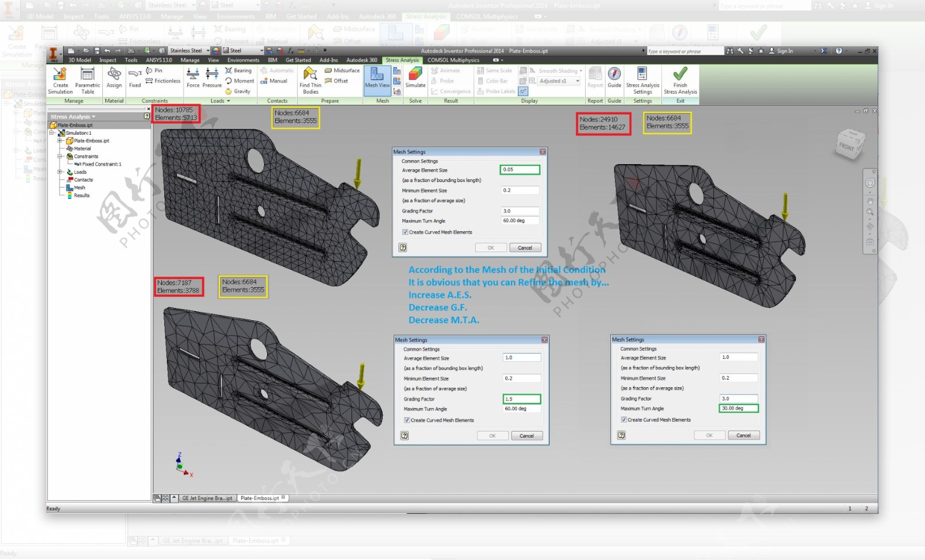Click Cancel in the top Mesh Settings dialog
This screenshot has height=560, width=925.
525,247
